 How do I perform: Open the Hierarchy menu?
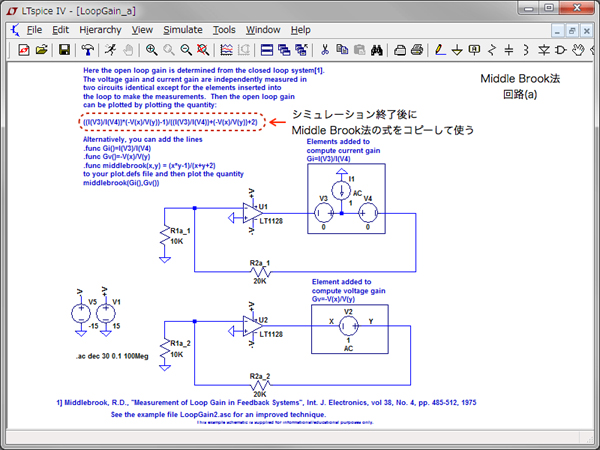point(100,30)
